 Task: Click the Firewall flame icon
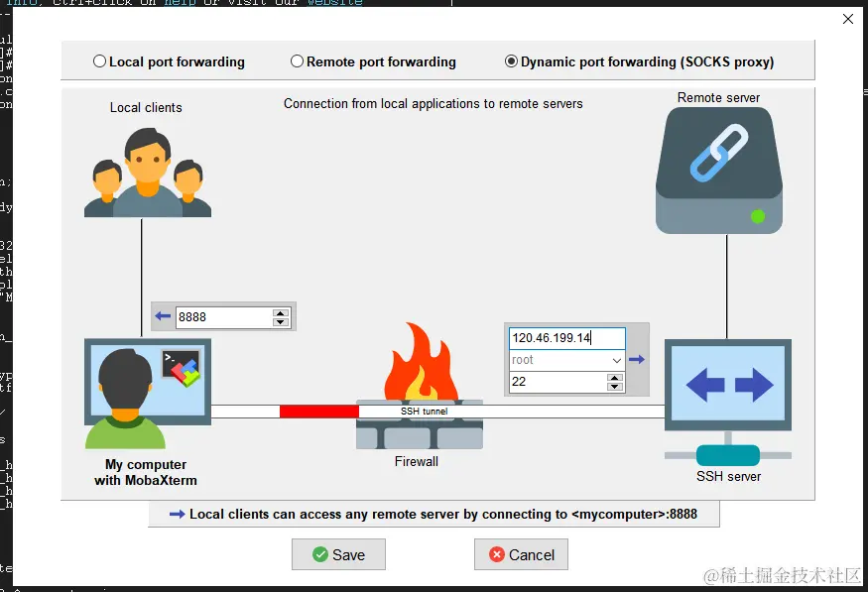421,361
